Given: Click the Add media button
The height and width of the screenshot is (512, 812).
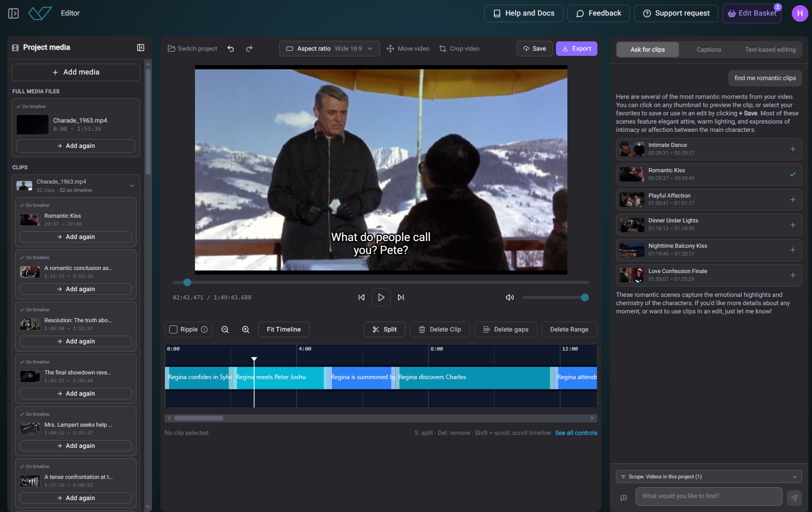Looking at the screenshot, I should click(76, 72).
